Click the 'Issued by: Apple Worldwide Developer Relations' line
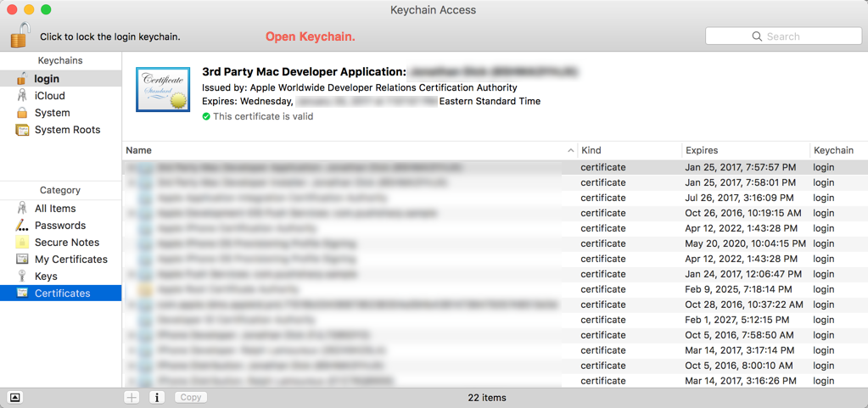This screenshot has height=408, width=868. pos(360,87)
